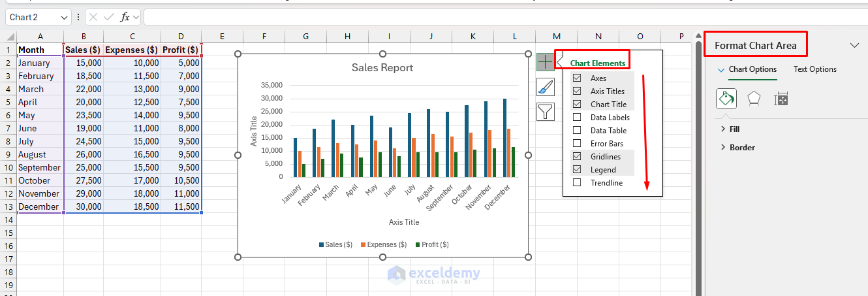This screenshot has width=868, height=296.
Task: Open the Format Chart Area pane options chevron
Action: (x=854, y=45)
